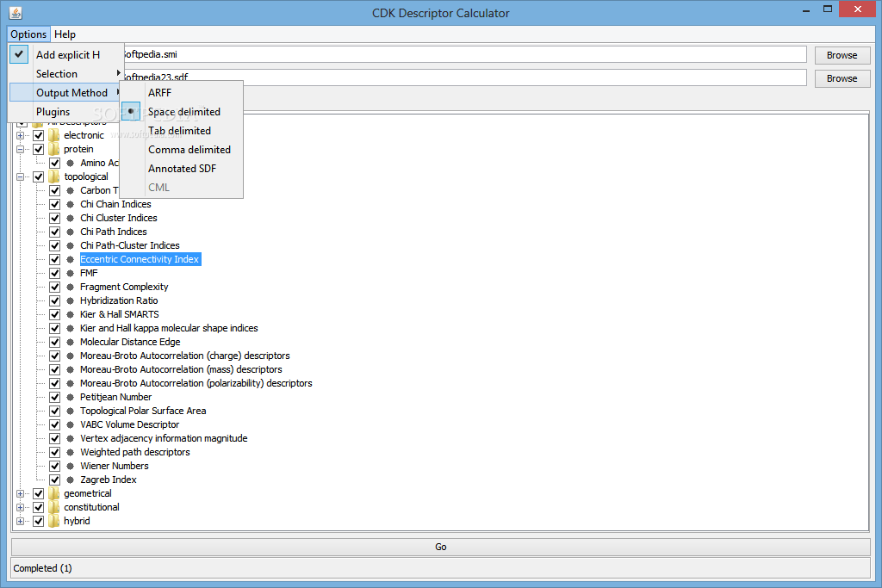Image resolution: width=882 pixels, height=588 pixels.
Task: Expand the geometrical tree node
Action: (x=21, y=493)
